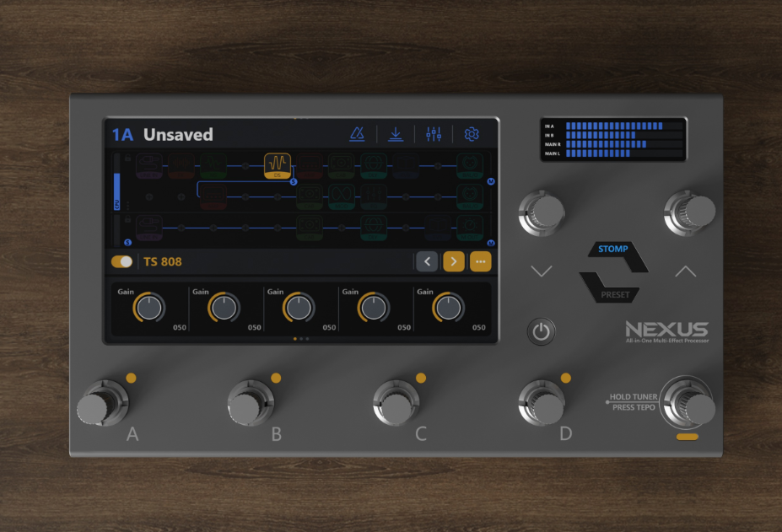The height and width of the screenshot is (532, 782).
Task: Click the power button below the down arrow
Action: click(541, 331)
